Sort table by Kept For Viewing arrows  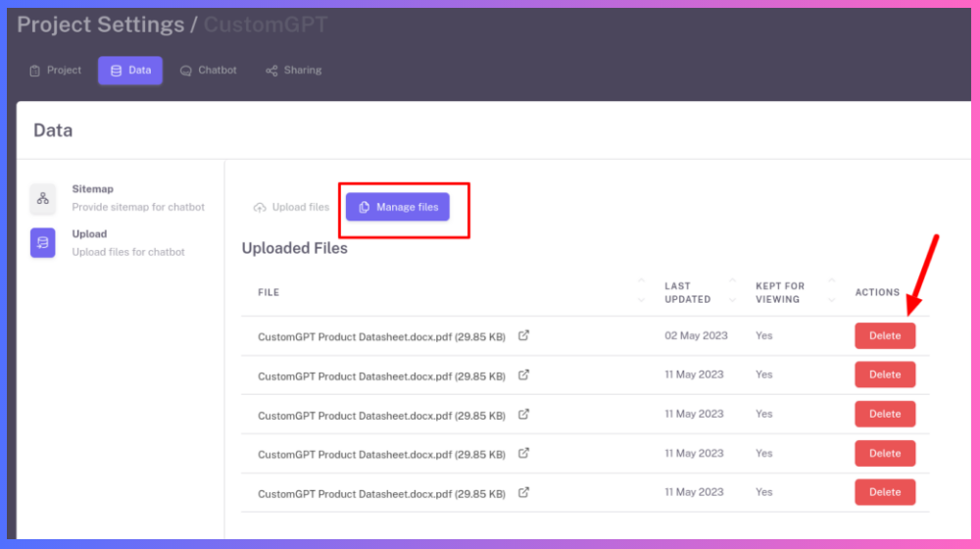point(831,292)
